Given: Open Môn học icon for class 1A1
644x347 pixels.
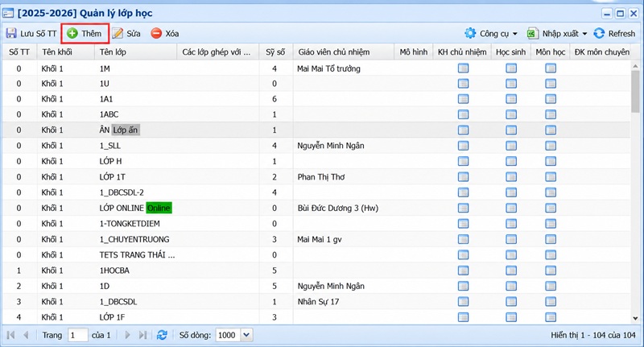Looking at the screenshot, I should tap(551, 99).
